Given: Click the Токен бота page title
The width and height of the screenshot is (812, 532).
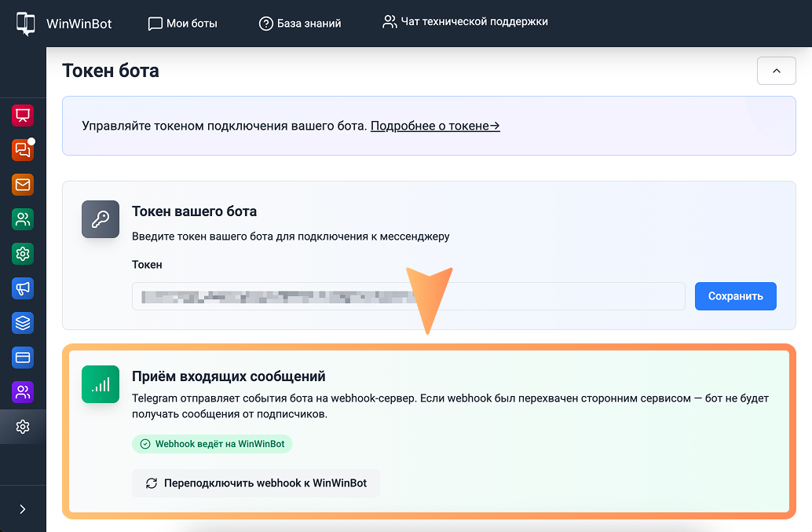Looking at the screenshot, I should tap(110, 71).
